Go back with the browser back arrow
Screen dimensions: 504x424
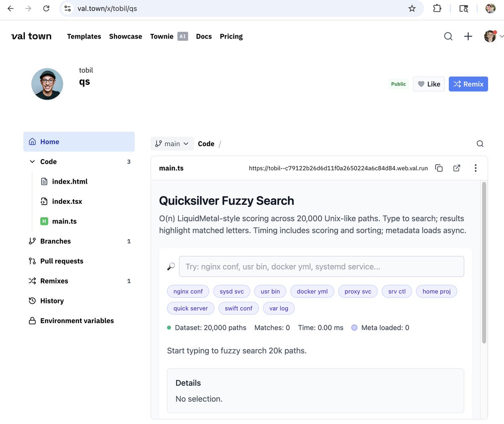(10, 8)
